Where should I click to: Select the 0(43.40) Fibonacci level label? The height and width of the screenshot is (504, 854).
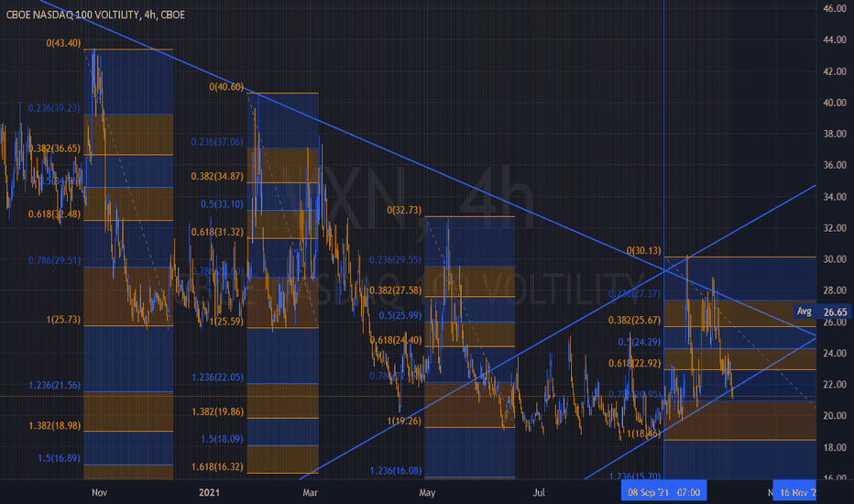[64, 43]
